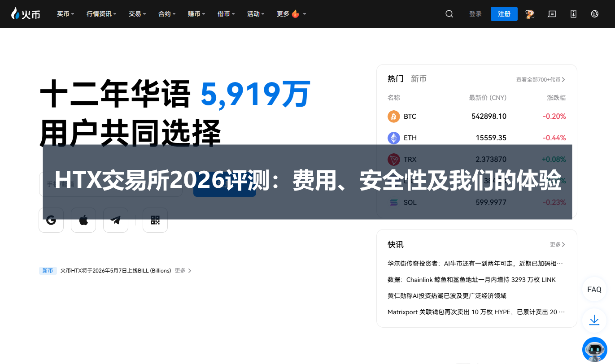Image resolution: width=615 pixels, height=364 pixels.
Task: Open the search magnifier icon
Action: coord(449,14)
